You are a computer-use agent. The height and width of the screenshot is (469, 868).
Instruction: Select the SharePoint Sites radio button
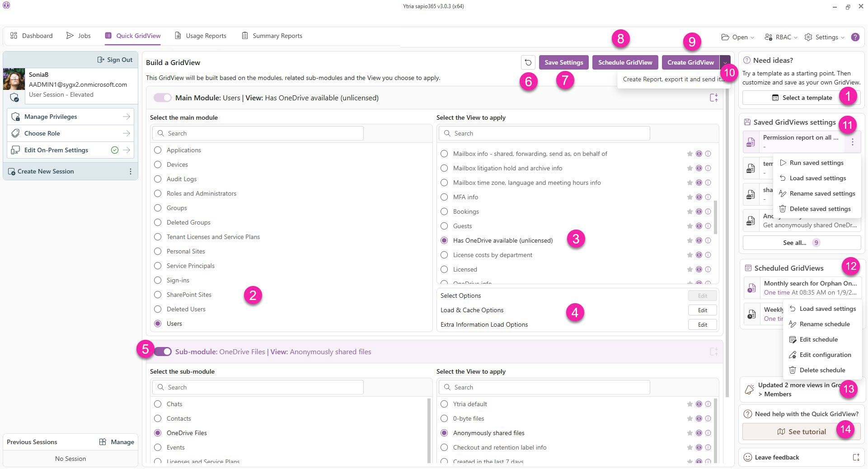[158, 295]
